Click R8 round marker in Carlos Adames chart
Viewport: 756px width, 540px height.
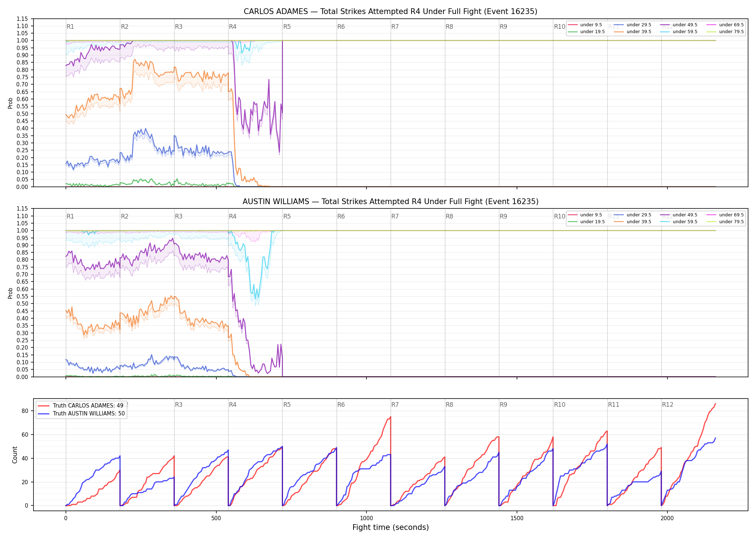pos(449,27)
